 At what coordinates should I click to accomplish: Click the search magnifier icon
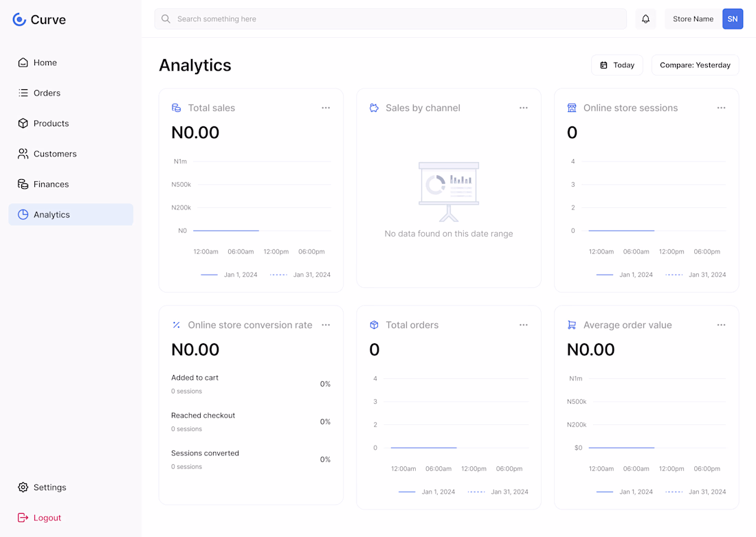pyautogui.click(x=166, y=19)
